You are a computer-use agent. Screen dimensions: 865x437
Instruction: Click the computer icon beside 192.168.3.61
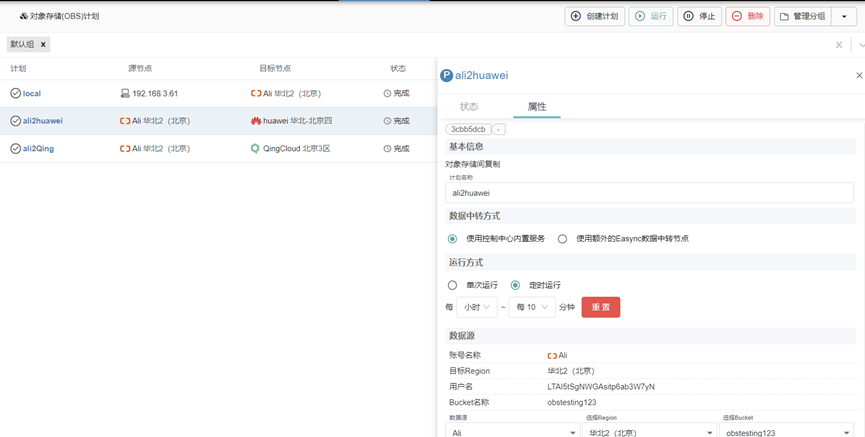(x=124, y=93)
